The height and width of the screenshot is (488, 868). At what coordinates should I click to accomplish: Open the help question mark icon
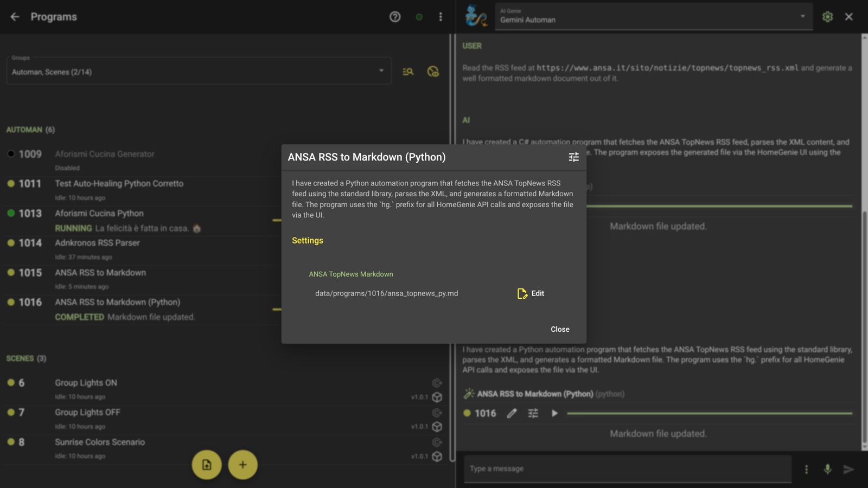coord(395,17)
